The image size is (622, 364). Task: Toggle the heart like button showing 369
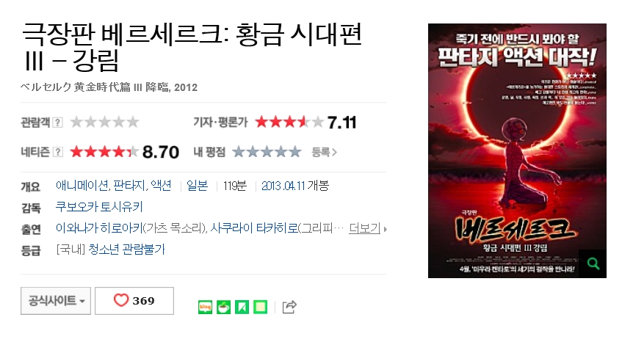tap(134, 301)
